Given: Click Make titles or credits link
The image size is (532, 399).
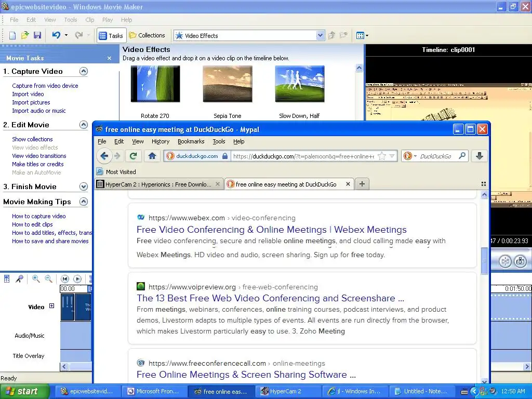Looking at the screenshot, I should point(37,164).
